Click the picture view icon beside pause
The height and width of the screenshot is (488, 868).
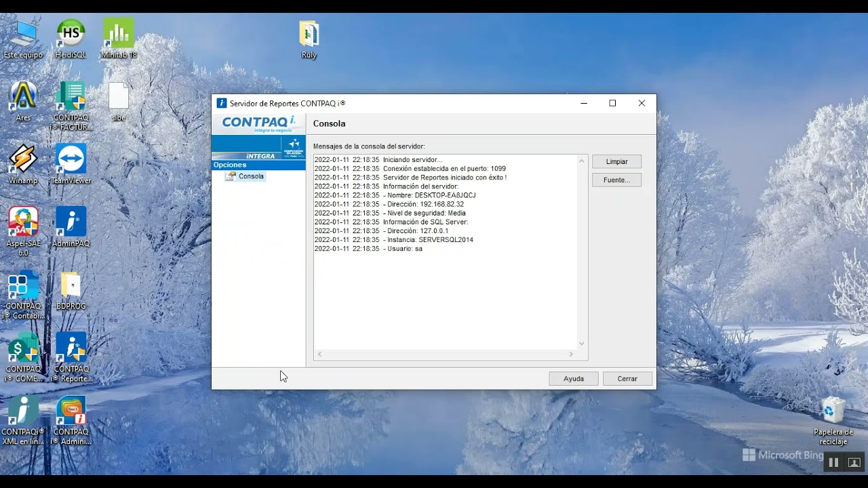click(x=854, y=462)
